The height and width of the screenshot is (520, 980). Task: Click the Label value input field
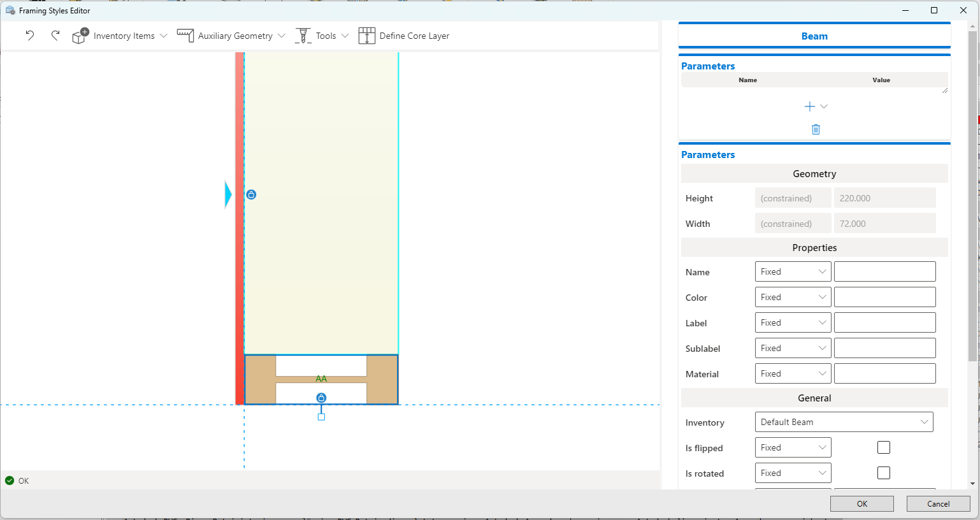click(885, 322)
